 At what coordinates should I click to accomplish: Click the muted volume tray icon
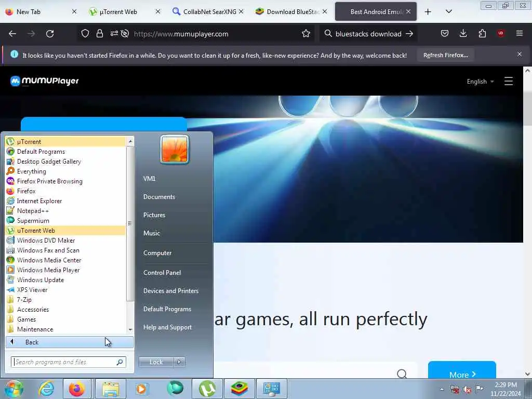[x=467, y=389]
